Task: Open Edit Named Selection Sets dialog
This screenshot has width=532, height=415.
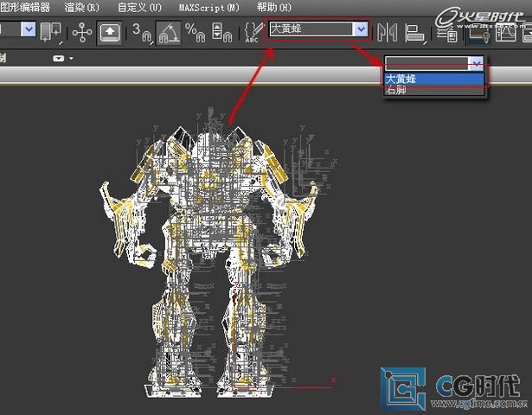Action: pyautogui.click(x=253, y=33)
